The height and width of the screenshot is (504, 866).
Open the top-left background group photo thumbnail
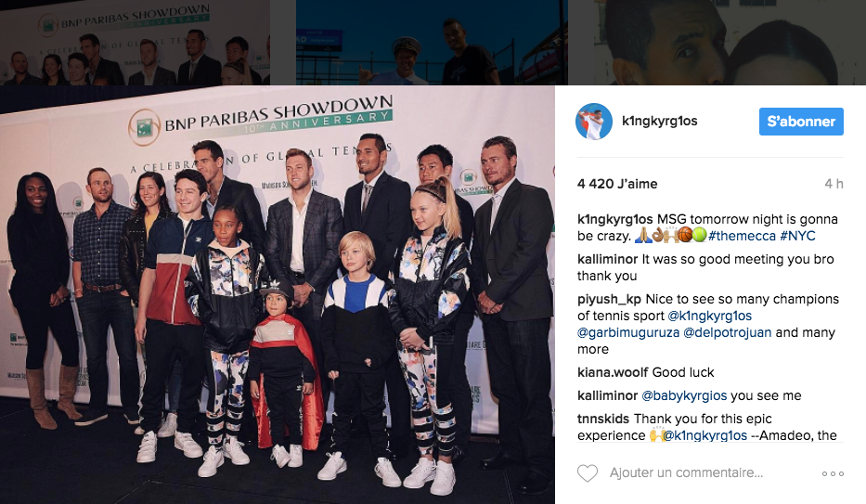point(136,43)
